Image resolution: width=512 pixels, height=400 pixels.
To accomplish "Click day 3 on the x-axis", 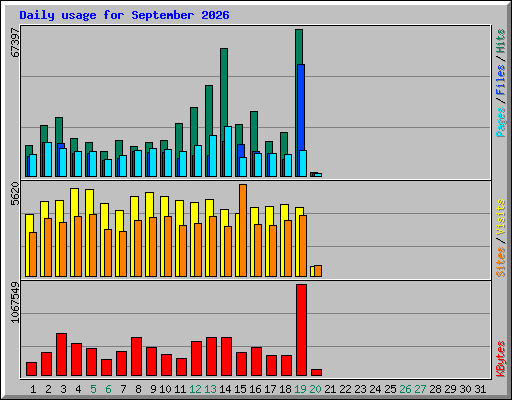I will tap(63, 389).
